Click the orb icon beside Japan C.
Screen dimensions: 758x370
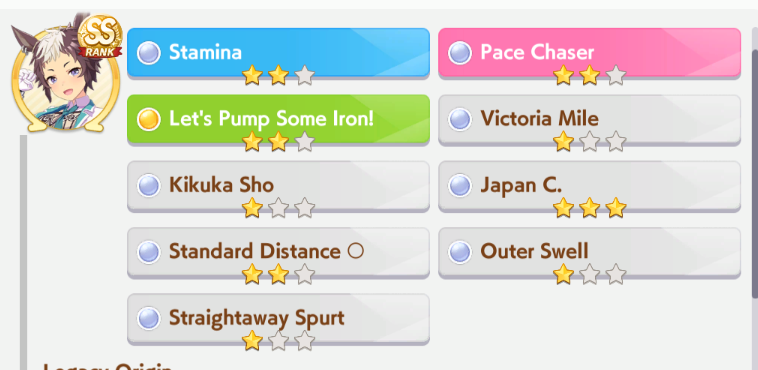tap(460, 185)
